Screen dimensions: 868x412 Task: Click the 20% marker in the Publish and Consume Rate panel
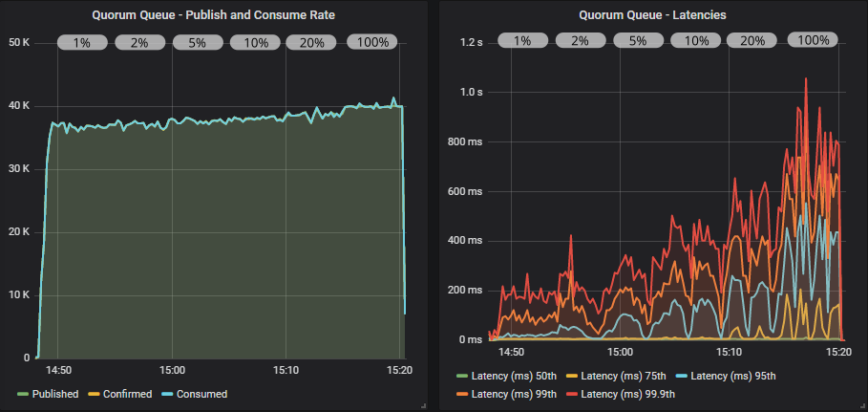311,42
